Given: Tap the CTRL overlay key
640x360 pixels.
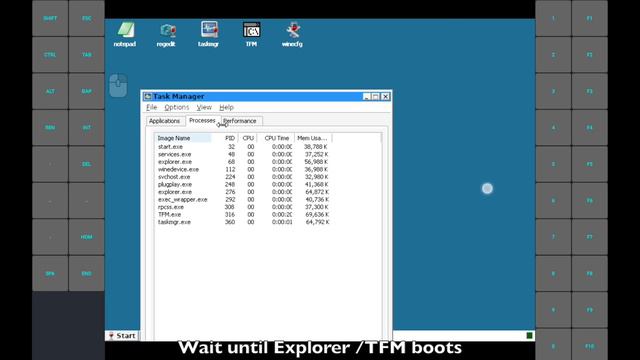Looking at the screenshot, I should (50, 55).
